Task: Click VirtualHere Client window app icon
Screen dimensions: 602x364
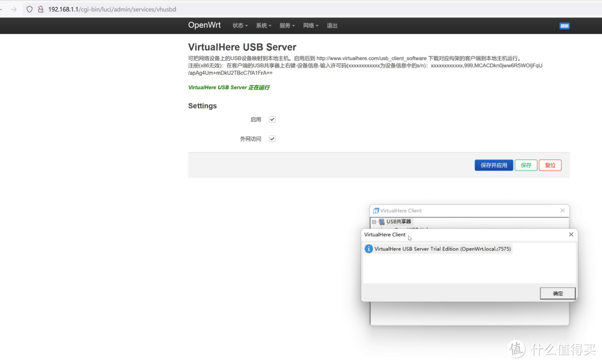Action: click(x=376, y=211)
